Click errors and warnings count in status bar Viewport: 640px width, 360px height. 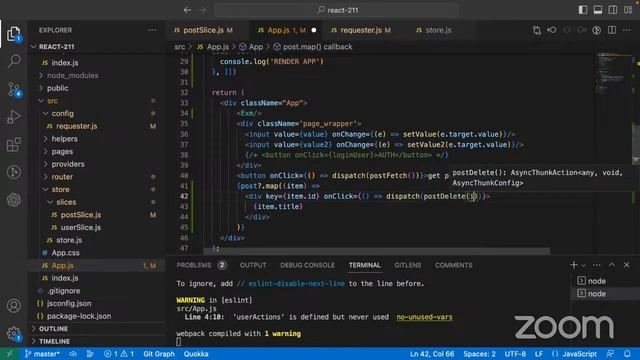pyautogui.click(x=119, y=354)
